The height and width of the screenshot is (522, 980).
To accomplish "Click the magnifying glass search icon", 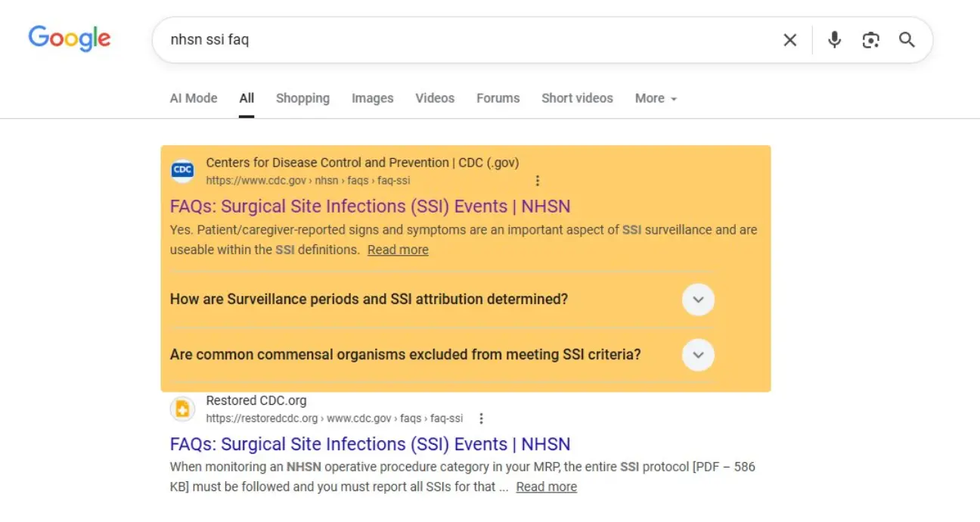I will (x=907, y=40).
